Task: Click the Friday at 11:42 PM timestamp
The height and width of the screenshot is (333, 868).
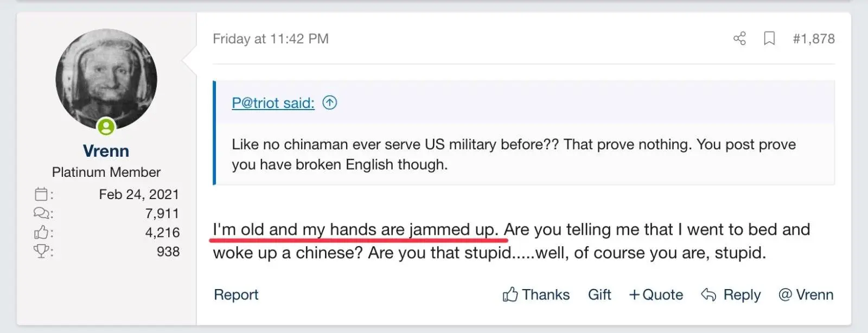Action: tap(271, 39)
